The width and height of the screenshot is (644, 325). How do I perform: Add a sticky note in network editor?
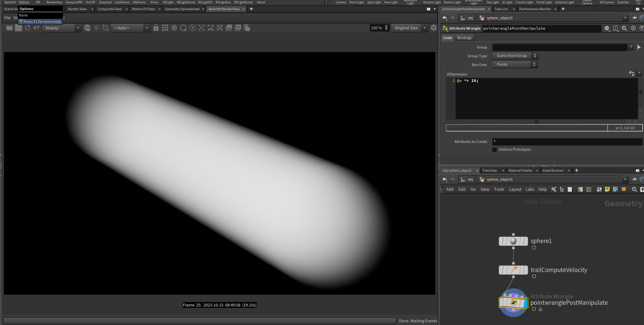click(x=607, y=189)
